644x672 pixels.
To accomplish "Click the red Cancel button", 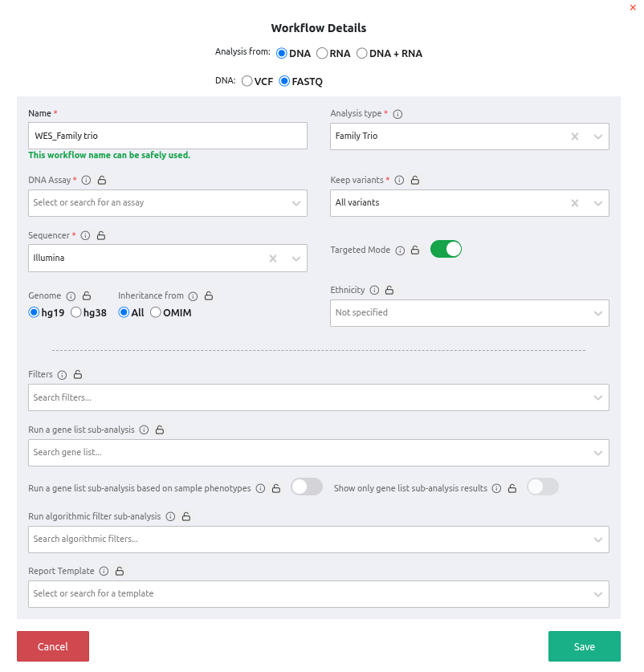I will (x=53, y=646).
